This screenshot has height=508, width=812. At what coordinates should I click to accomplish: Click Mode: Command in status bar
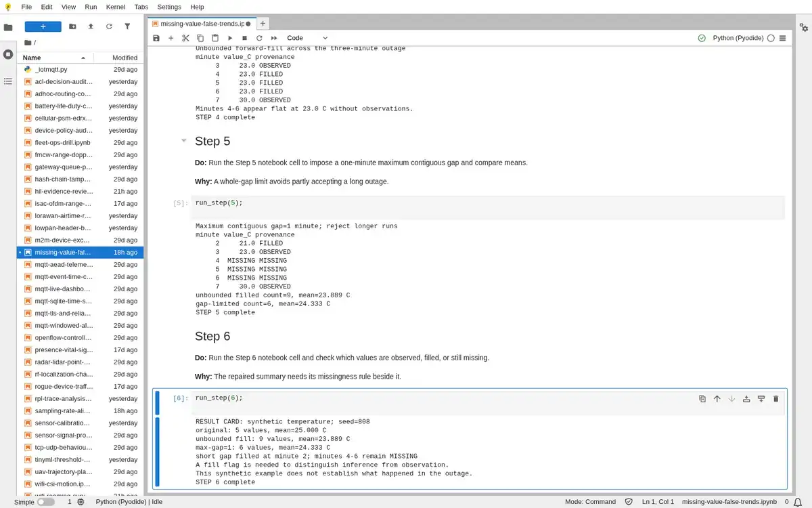pos(590,502)
